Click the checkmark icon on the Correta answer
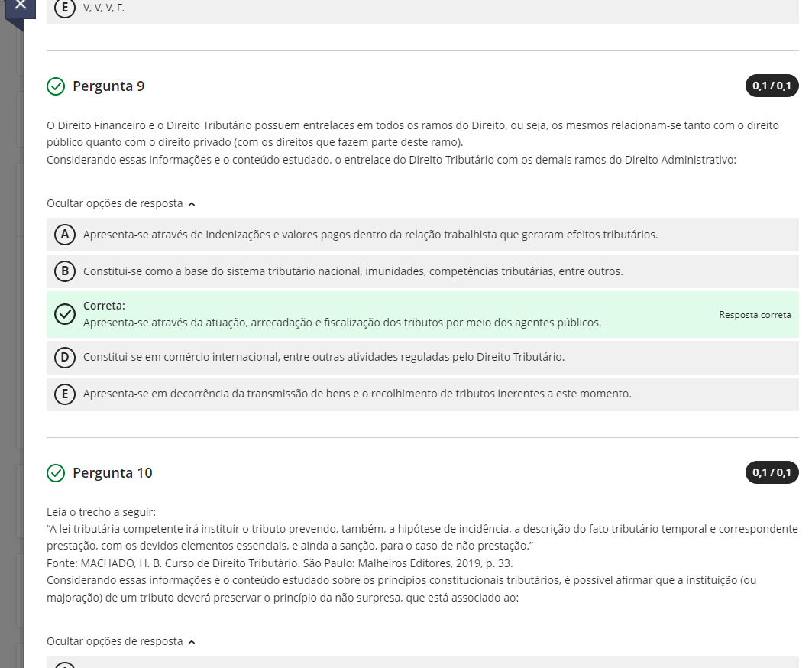The width and height of the screenshot is (812, 668). coord(65,314)
